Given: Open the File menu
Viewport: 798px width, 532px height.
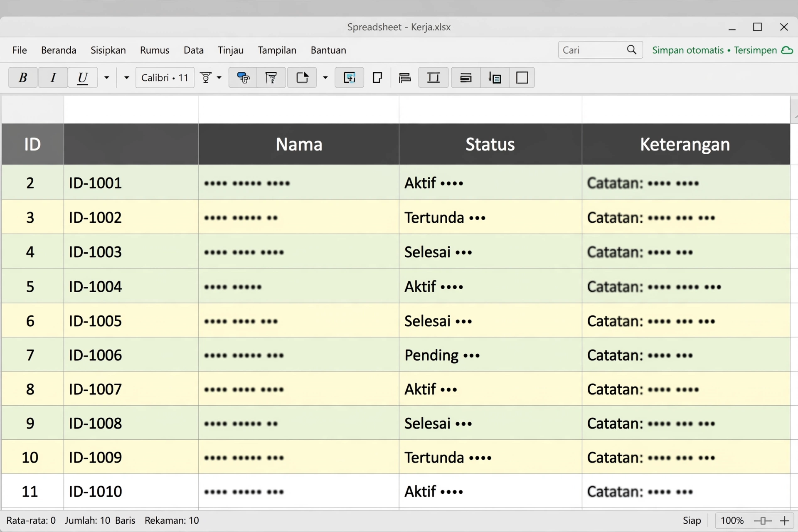Looking at the screenshot, I should [20, 50].
